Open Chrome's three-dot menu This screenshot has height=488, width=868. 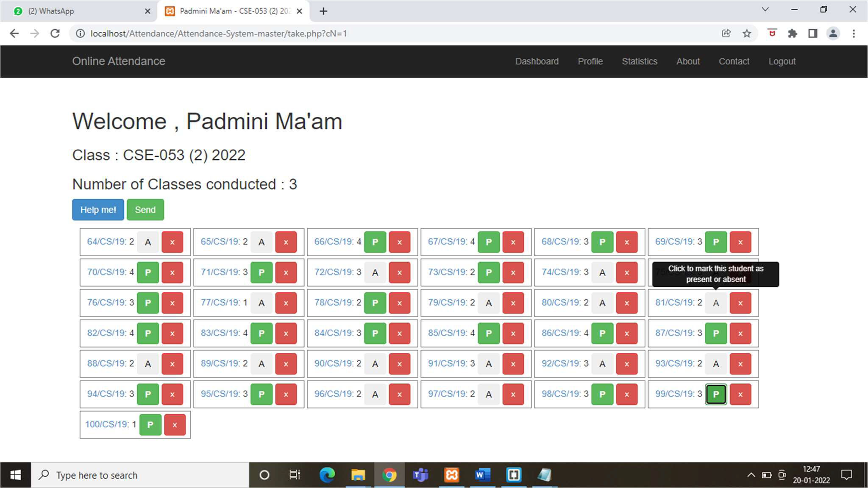click(854, 33)
